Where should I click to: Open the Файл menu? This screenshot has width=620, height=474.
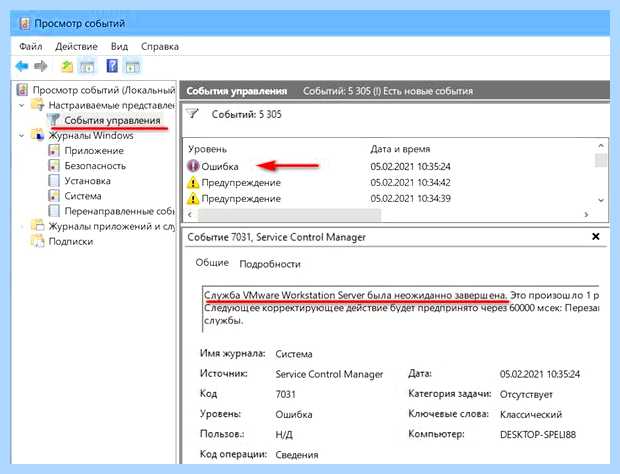click(x=30, y=46)
